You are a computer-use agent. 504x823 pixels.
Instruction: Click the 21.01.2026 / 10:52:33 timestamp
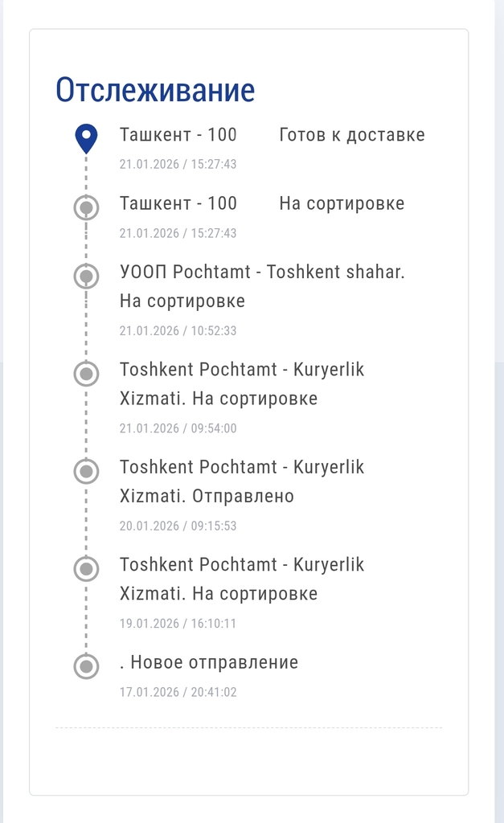(x=178, y=330)
